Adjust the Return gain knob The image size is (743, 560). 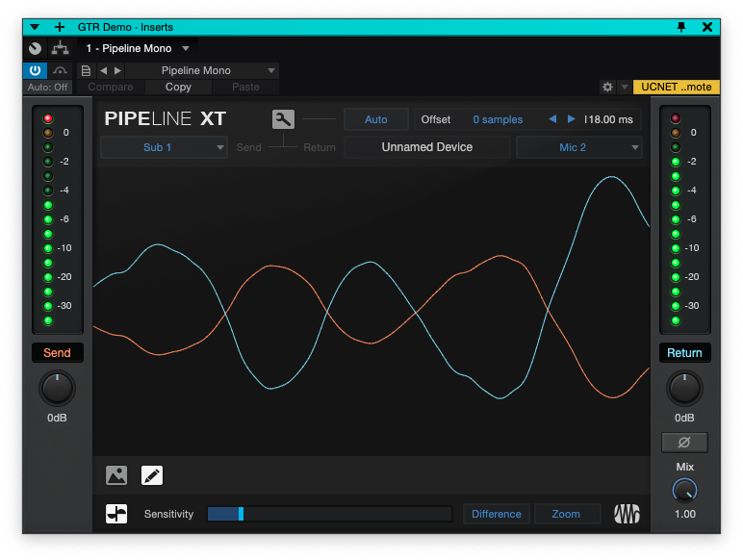pos(684,389)
